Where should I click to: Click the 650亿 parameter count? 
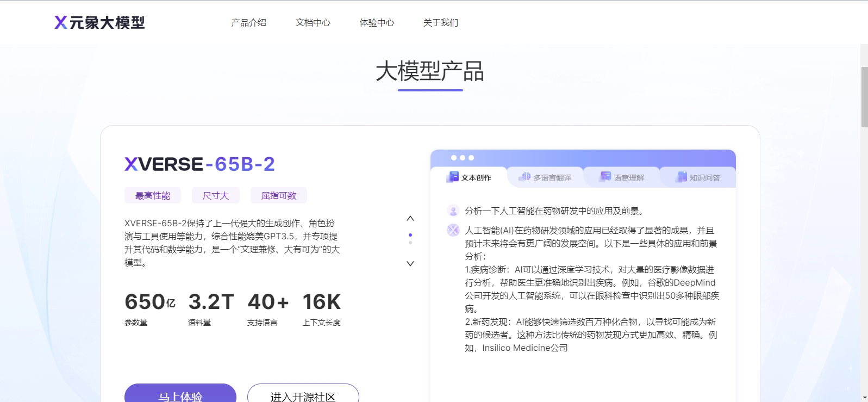pos(150,302)
